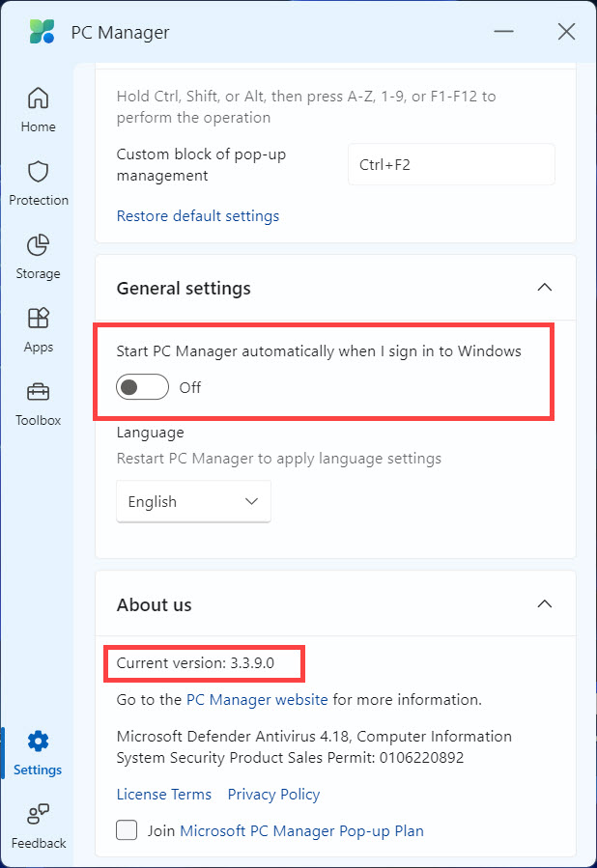Go to the Protection shield icon
Viewport: 597px width, 868px height.
click(38, 172)
